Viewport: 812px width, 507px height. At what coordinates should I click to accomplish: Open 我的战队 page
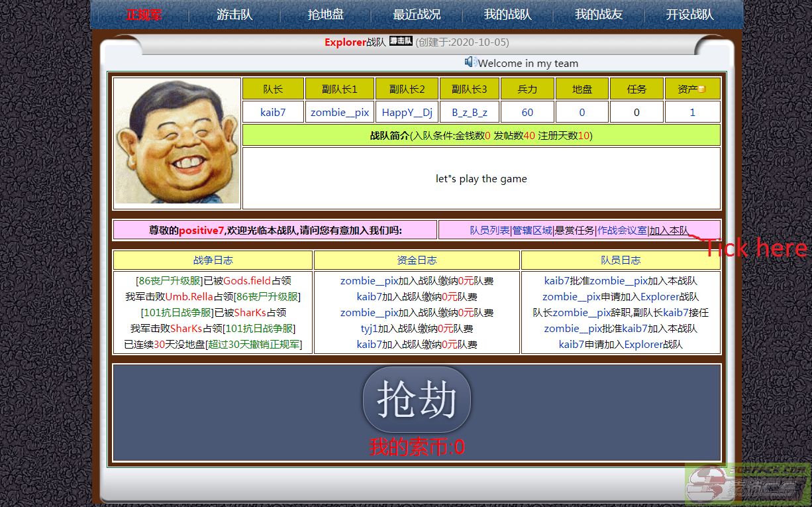pyautogui.click(x=508, y=15)
